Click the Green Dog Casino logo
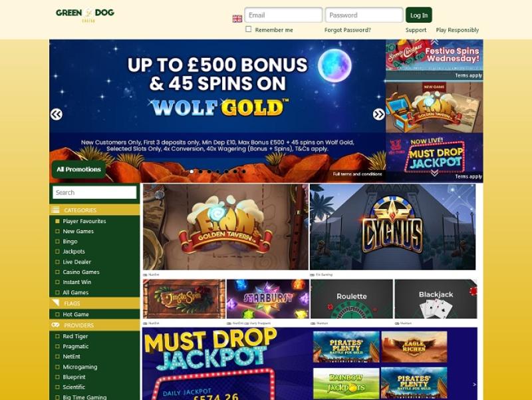Screen dimensions: 532x400 click(85, 15)
